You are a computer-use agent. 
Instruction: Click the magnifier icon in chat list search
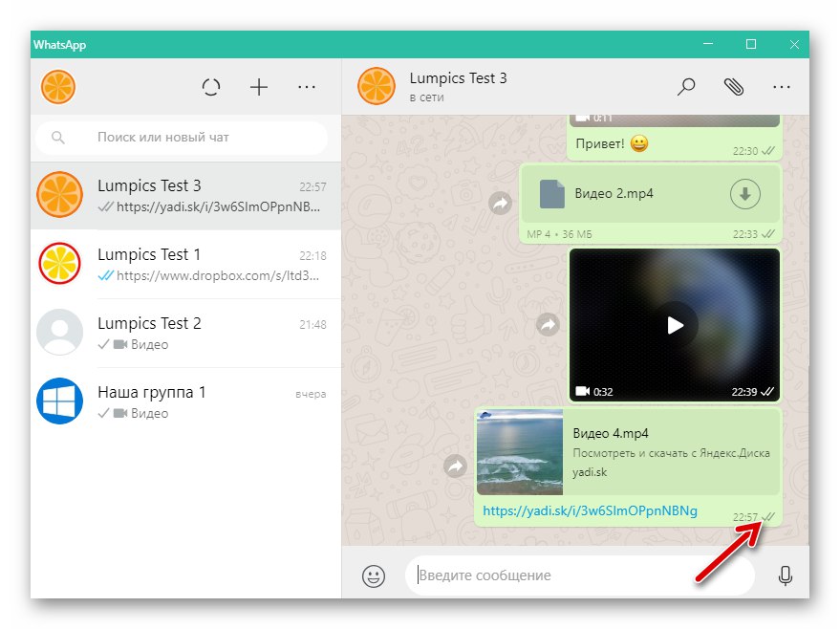pyautogui.click(x=58, y=138)
